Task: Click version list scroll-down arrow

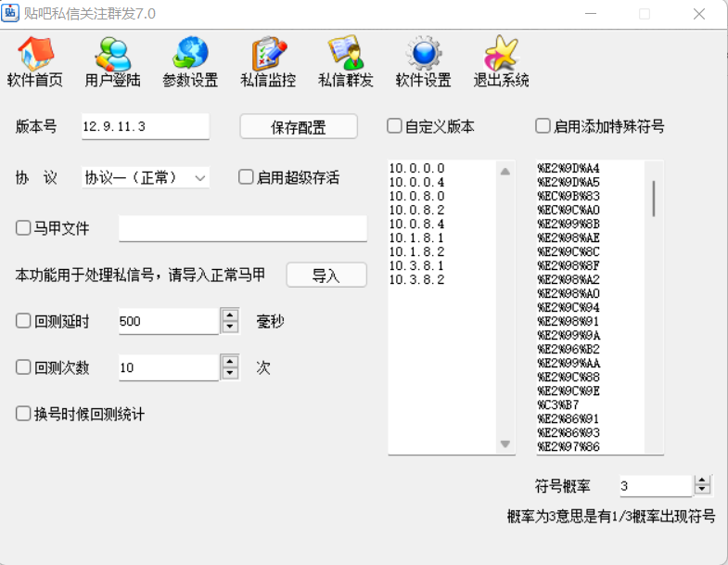Action: 505,443
